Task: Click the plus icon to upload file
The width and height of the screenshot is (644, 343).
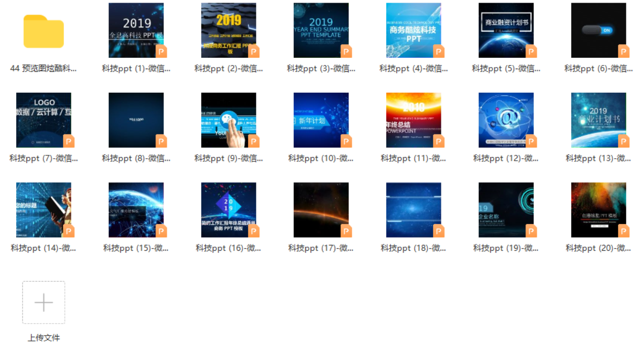Action: 43,303
